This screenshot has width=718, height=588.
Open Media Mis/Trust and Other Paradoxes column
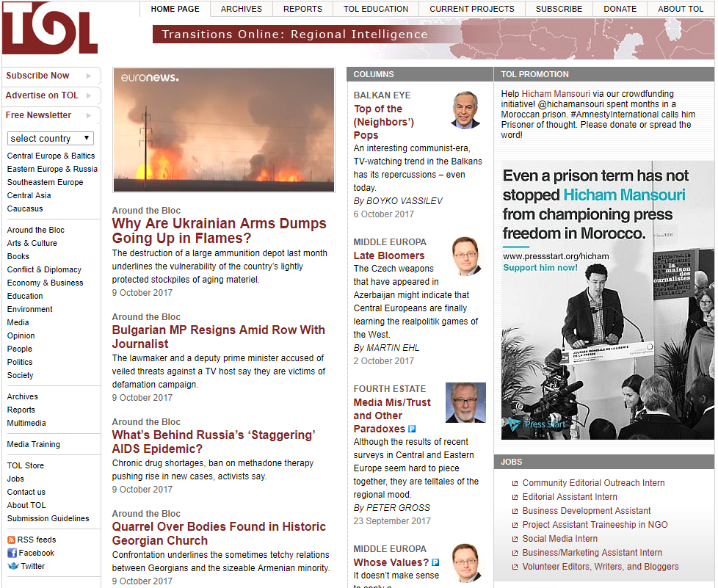pos(392,415)
